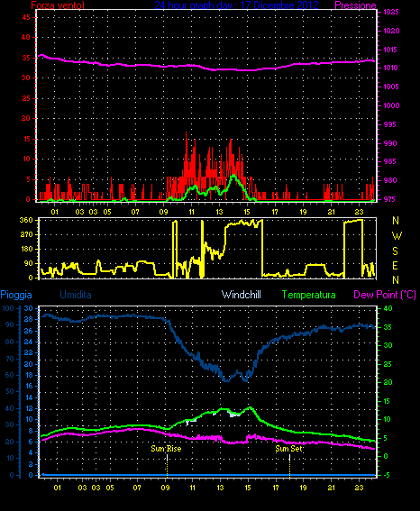Click the '1000' pressure axis value
Screen dimensions: 420x511
click(391, 105)
